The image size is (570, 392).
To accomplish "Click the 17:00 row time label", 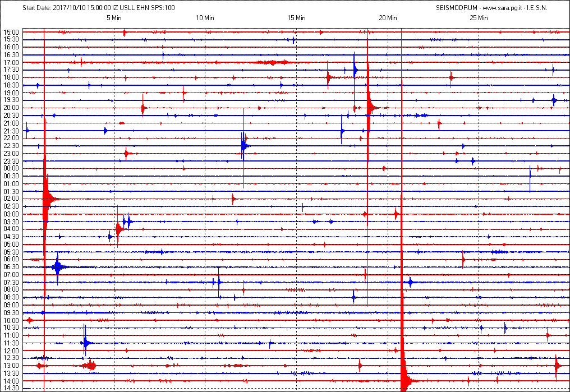I will pyautogui.click(x=11, y=62).
